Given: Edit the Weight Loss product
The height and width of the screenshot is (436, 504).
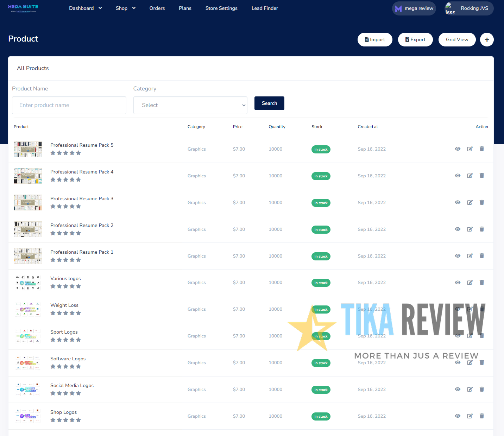Looking at the screenshot, I should tap(470, 309).
